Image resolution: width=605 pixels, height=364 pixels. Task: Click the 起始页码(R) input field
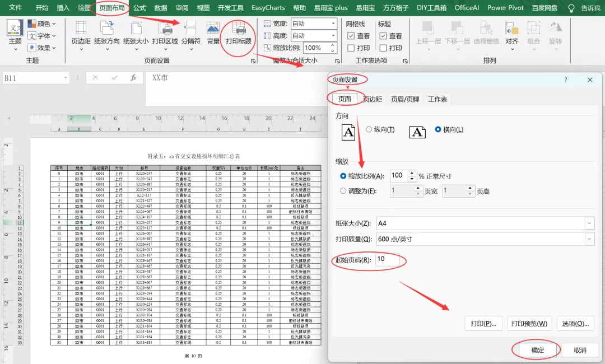[388, 259]
